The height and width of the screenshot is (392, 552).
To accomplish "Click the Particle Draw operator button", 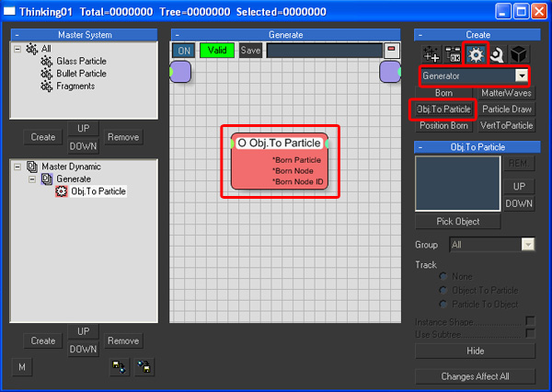I will tap(506, 110).
